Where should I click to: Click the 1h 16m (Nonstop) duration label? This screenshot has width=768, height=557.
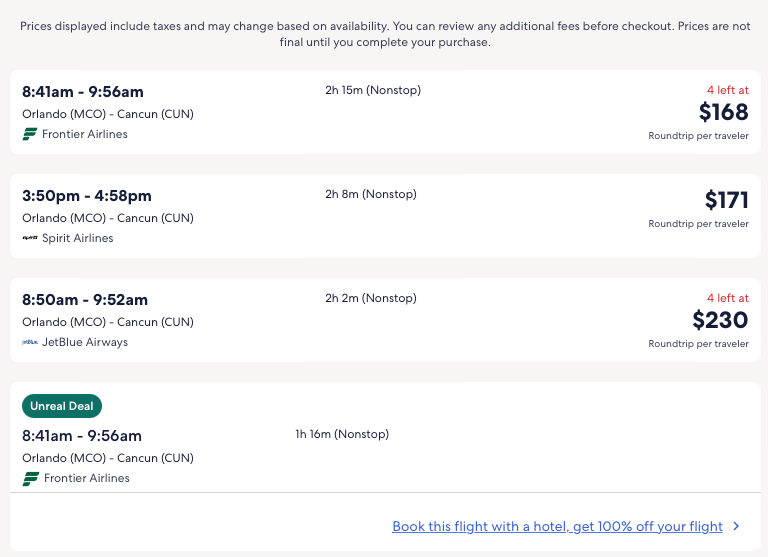pos(342,434)
